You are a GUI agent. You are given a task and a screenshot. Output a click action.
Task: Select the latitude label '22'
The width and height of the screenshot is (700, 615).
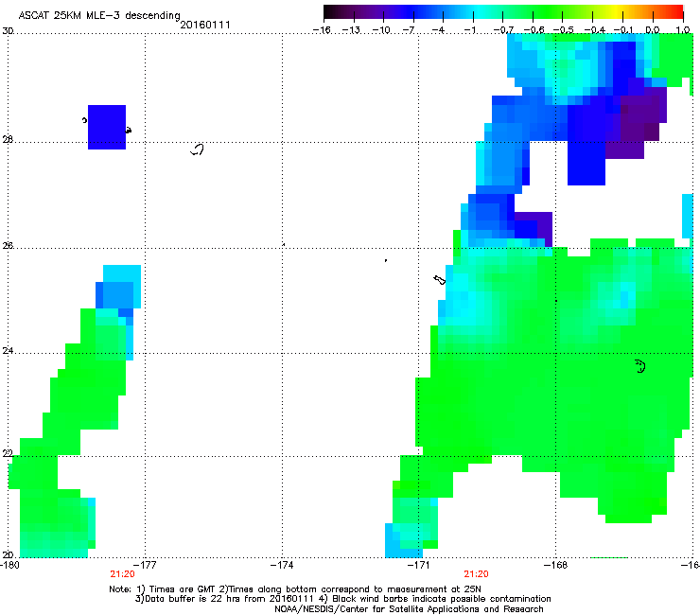point(8,454)
